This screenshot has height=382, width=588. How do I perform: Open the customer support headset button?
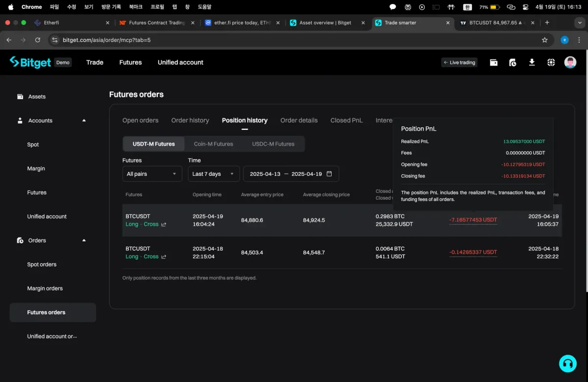tap(567, 363)
